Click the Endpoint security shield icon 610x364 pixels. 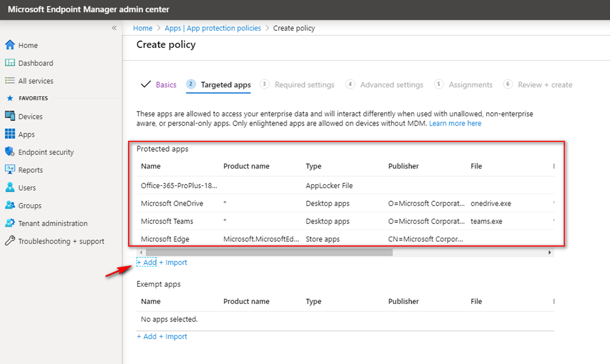tap(9, 152)
